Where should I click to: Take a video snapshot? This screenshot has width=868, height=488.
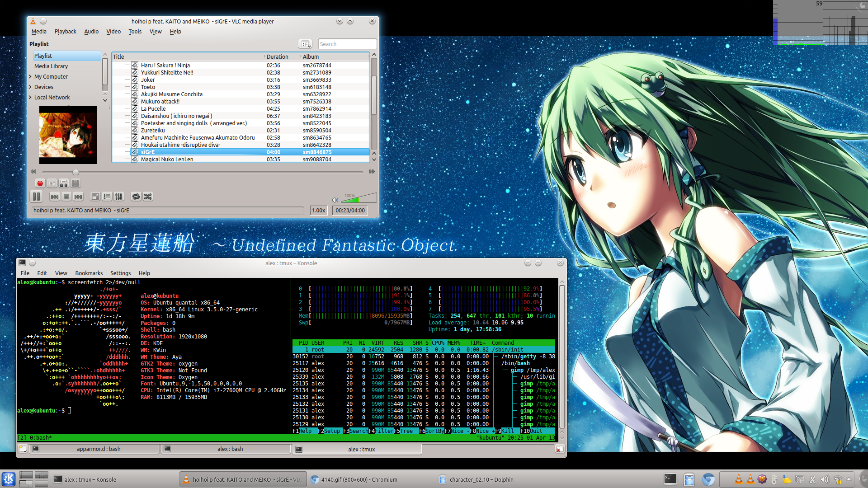(52, 183)
